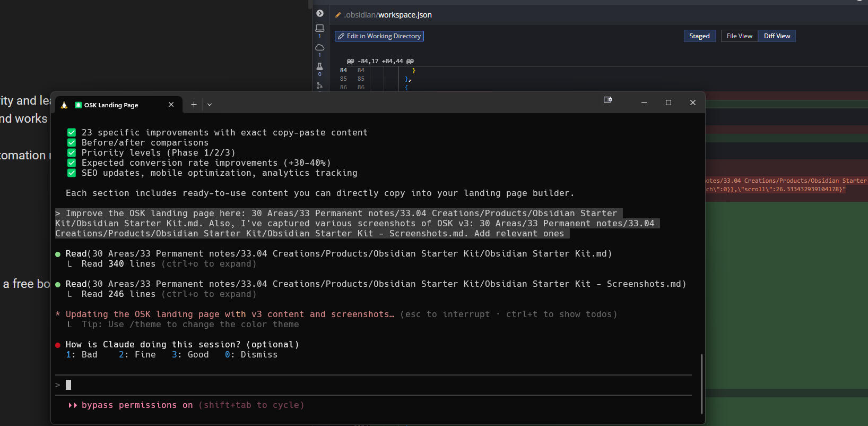Viewport: 868px width, 426px height.
Task: Open the remotes cloud icon
Action: [x=319, y=47]
